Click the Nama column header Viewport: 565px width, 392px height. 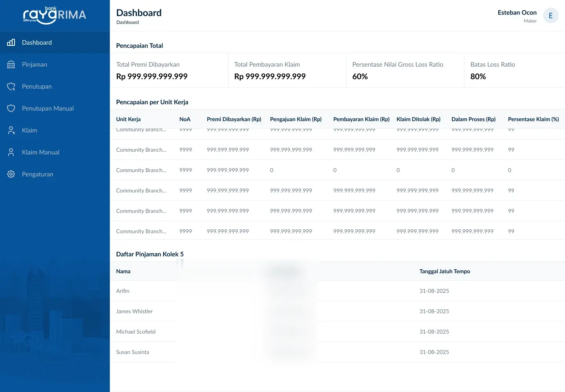pos(123,271)
